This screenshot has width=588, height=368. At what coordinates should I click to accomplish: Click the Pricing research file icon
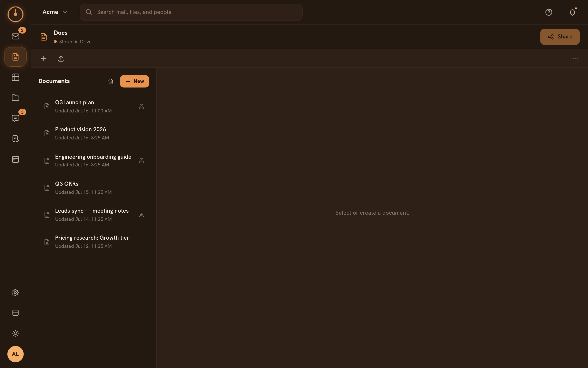[x=47, y=242]
